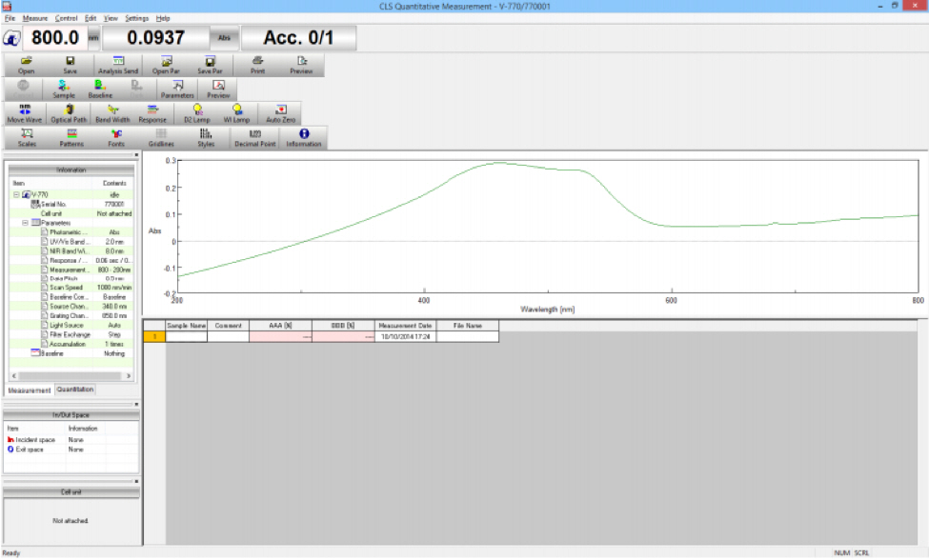Screen dimensions: 929x560
Task: Open the Optical Path setting
Action: click(x=69, y=114)
